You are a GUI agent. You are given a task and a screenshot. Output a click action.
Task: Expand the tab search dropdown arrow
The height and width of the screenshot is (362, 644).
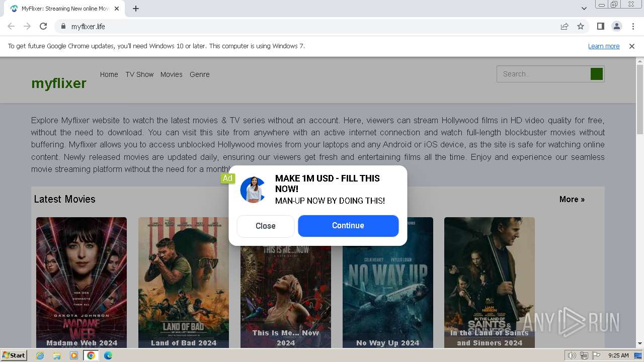(584, 9)
